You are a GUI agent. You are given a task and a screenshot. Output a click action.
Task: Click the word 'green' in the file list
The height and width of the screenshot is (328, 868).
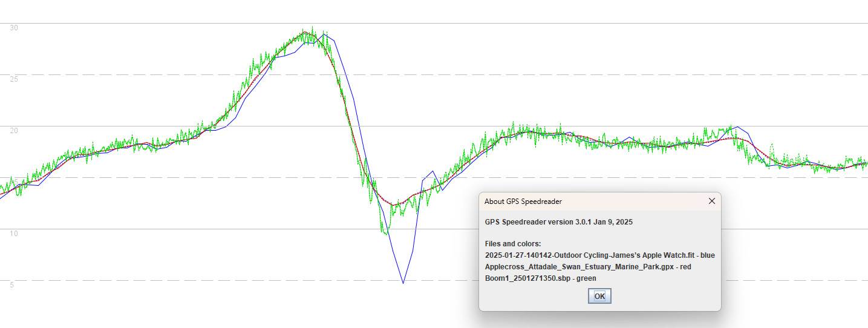pos(586,278)
